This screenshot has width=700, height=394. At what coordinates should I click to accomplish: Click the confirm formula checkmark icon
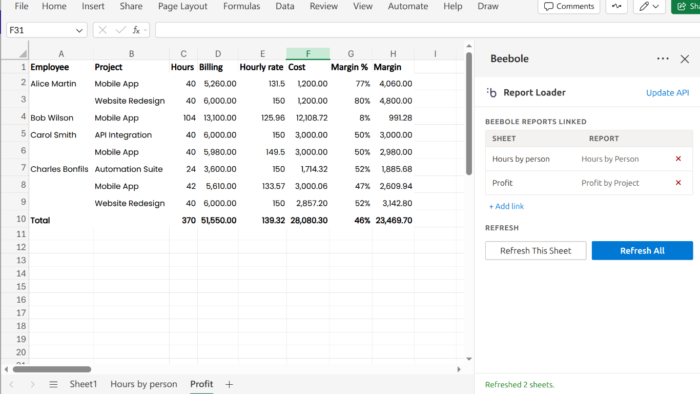coord(121,30)
